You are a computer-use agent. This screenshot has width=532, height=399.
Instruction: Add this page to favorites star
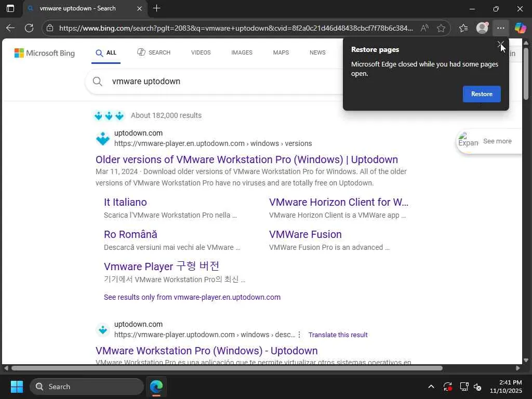coord(441,28)
